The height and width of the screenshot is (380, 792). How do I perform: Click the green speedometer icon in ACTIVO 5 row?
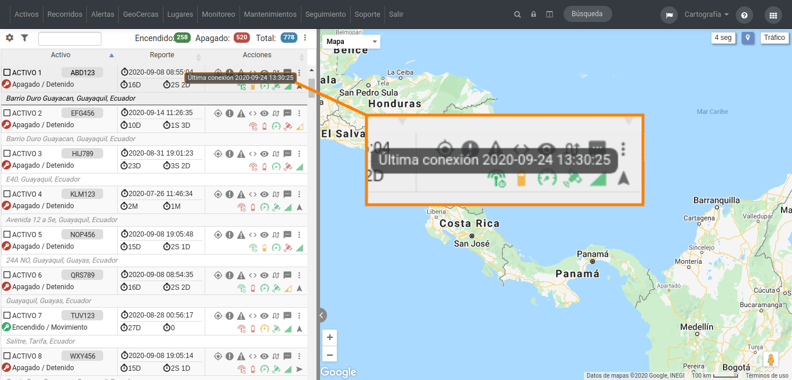click(276, 248)
